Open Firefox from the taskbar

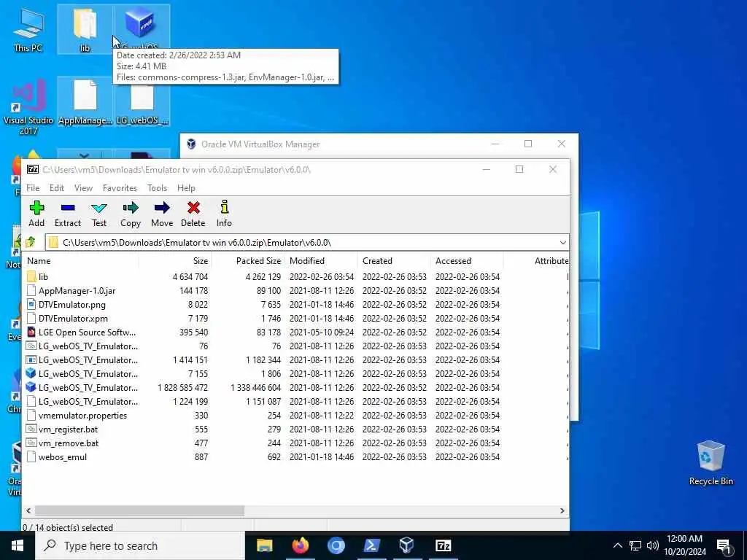(x=300, y=545)
